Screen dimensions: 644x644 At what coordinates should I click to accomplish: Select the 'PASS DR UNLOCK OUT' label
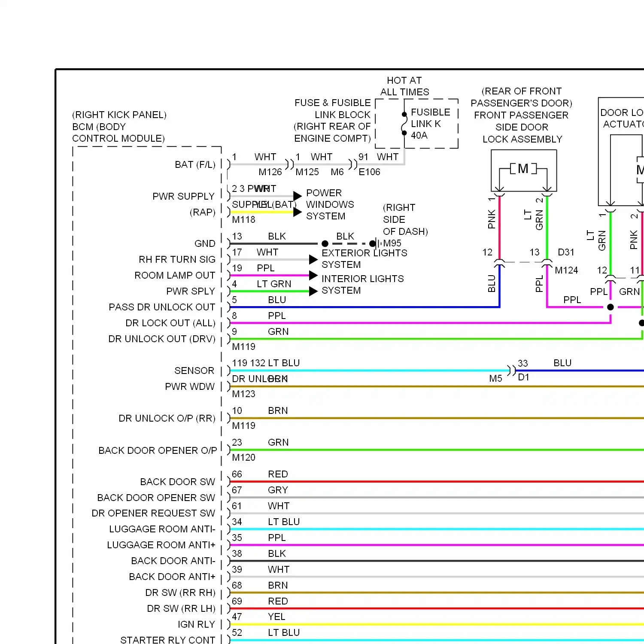(162, 307)
